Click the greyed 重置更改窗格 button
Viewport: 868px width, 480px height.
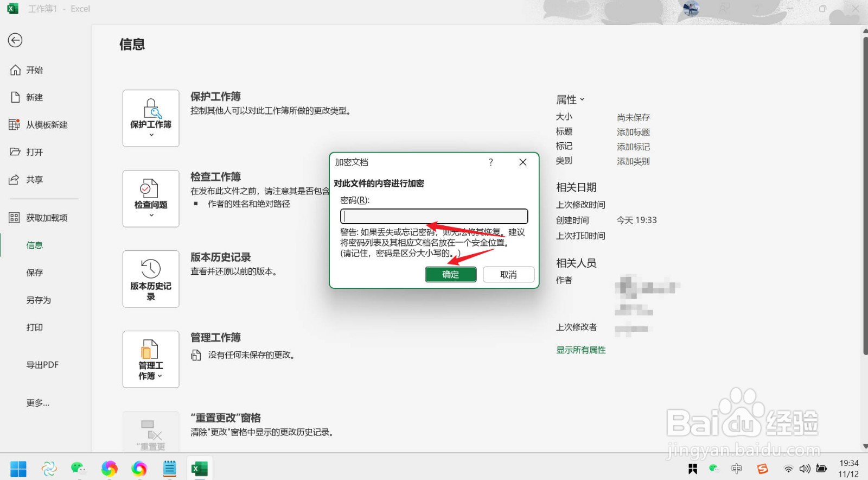(x=151, y=432)
